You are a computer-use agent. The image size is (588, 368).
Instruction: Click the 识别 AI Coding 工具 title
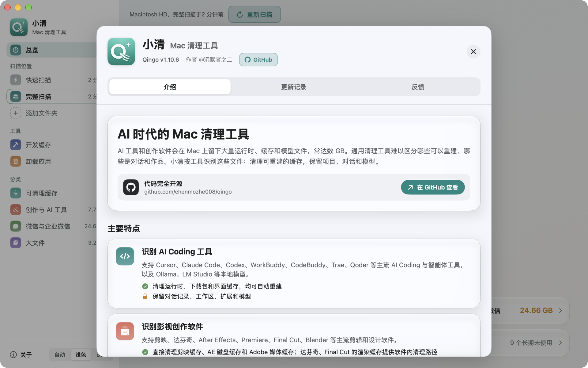point(177,252)
